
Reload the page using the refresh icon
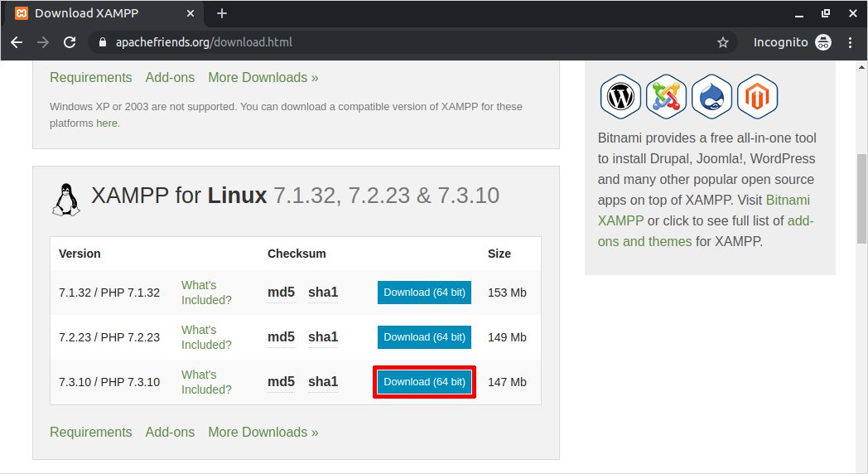coord(70,42)
